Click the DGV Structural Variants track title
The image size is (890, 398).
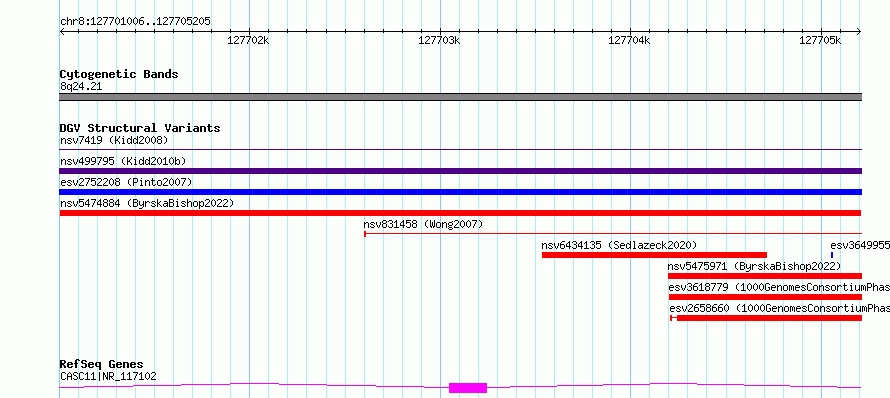[x=140, y=128]
